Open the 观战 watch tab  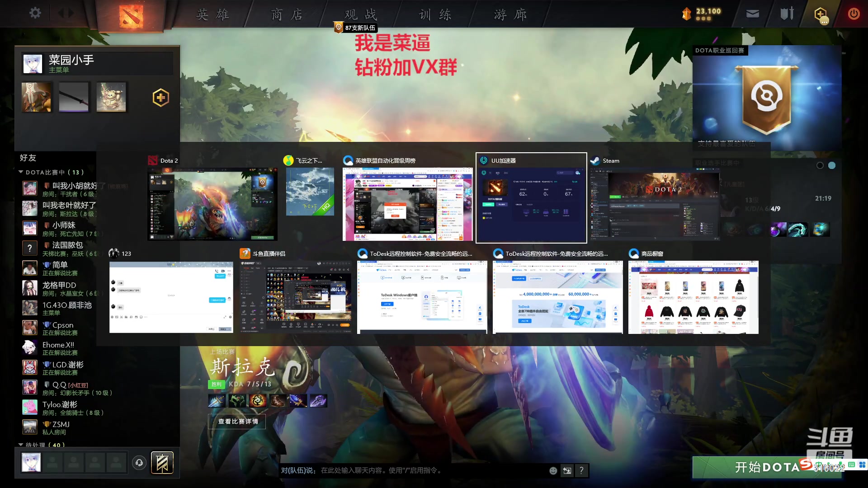(360, 15)
